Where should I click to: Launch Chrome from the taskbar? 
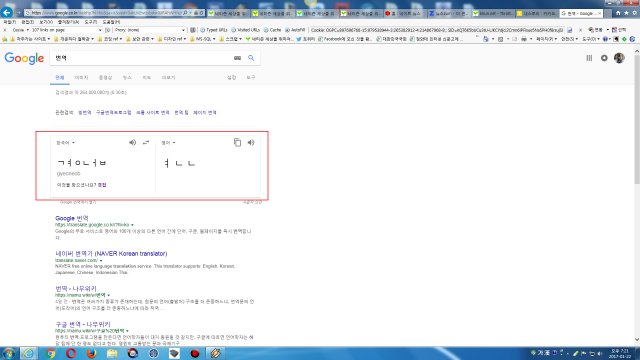(51, 353)
